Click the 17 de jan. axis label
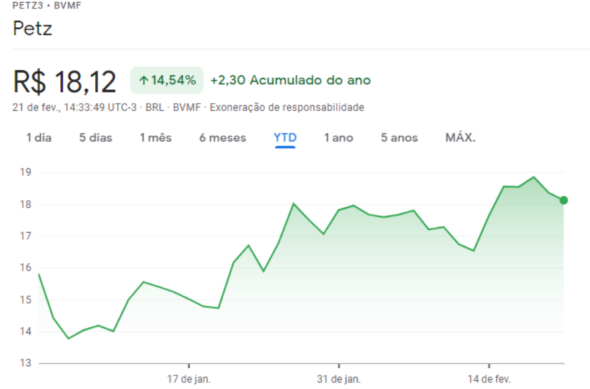The image size is (590, 389). pyautogui.click(x=189, y=379)
